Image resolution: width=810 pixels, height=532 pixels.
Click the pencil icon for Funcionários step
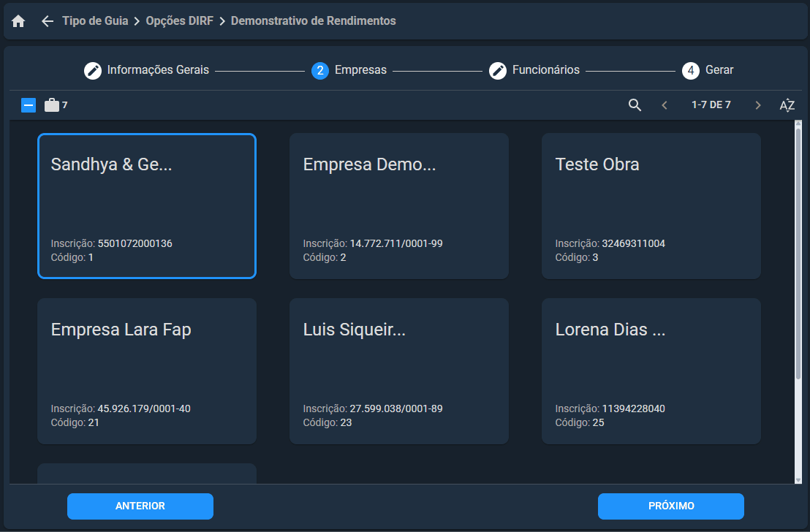[498, 70]
